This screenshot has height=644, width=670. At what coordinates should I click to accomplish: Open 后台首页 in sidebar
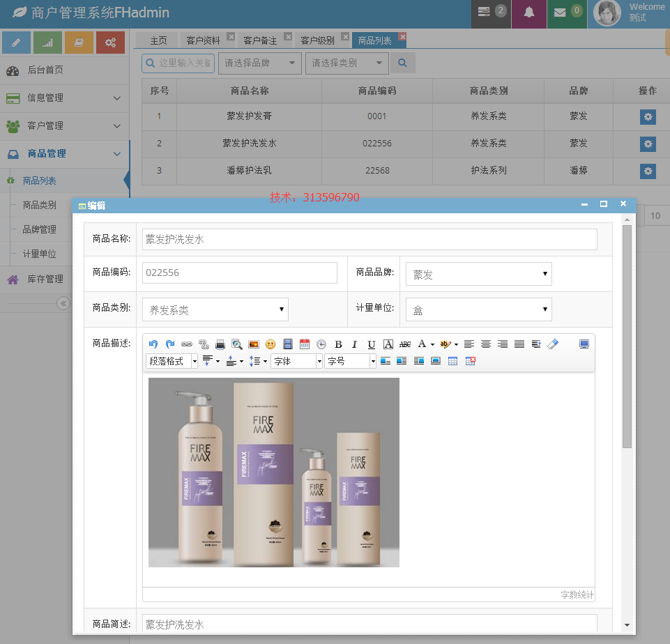click(65, 70)
